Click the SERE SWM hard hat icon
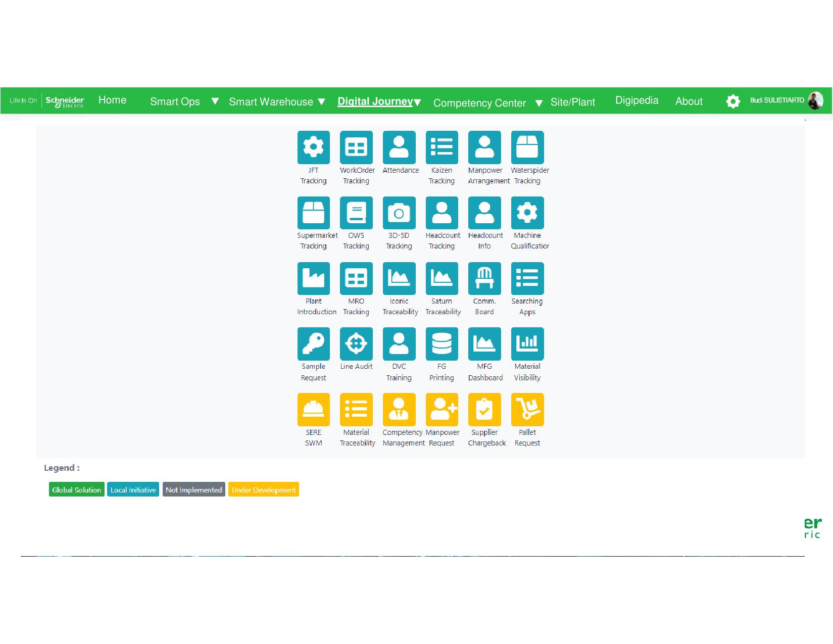Viewport: 833px width, 644px height. [313, 409]
